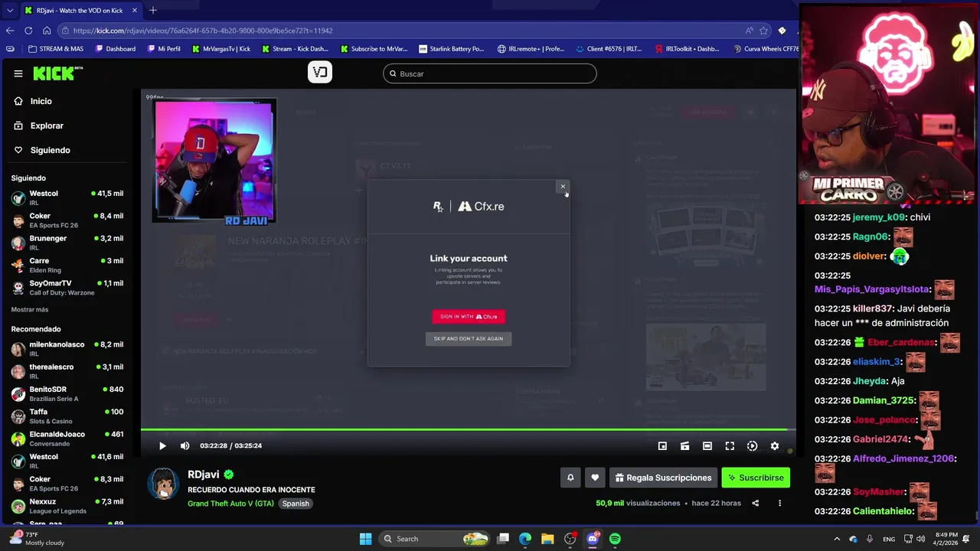Enable picture-in-picture mode

coord(662,445)
